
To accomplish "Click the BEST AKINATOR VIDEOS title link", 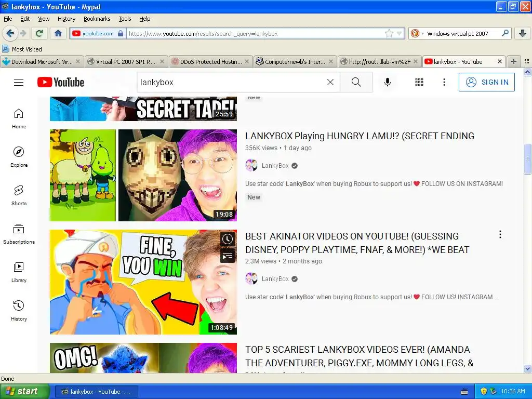I will click(x=357, y=243).
